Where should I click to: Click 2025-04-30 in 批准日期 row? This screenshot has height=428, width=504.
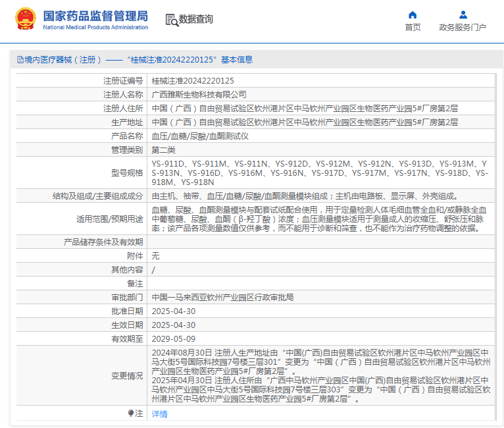tap(174, 311)
